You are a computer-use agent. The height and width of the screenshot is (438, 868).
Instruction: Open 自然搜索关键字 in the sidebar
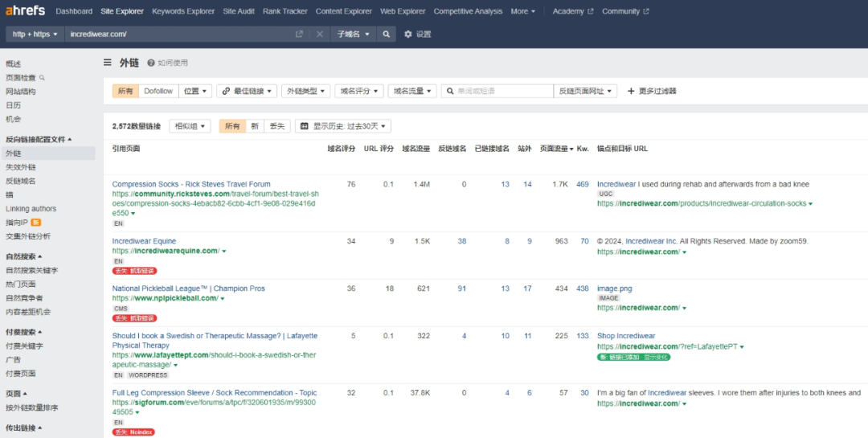point(31,271)
